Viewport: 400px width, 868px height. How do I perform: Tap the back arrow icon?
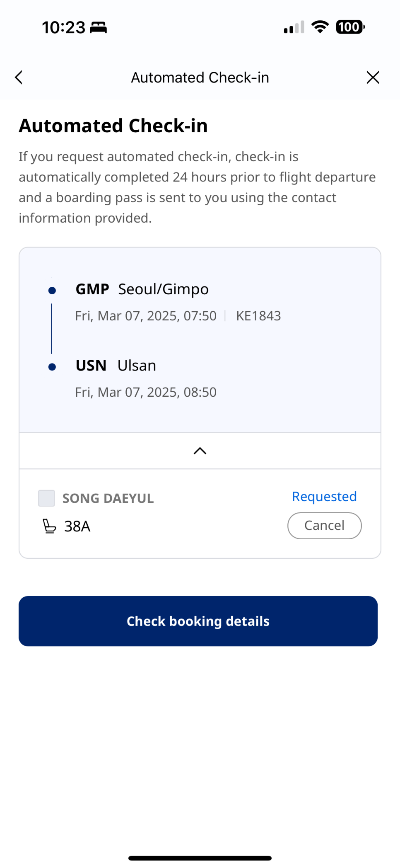pyautogui.click(x=19, y=78)
